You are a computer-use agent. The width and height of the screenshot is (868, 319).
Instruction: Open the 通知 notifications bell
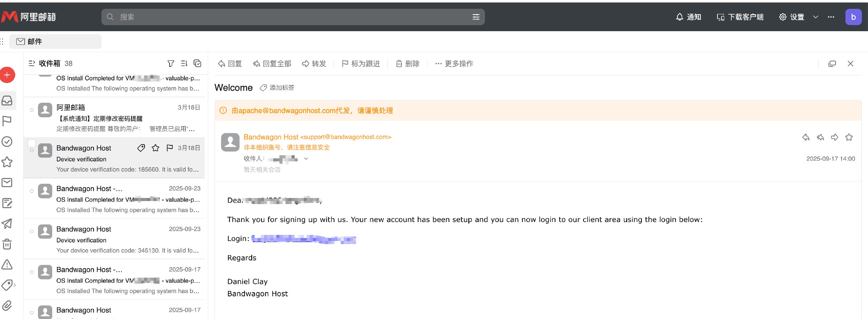click(x=688, y=17)
